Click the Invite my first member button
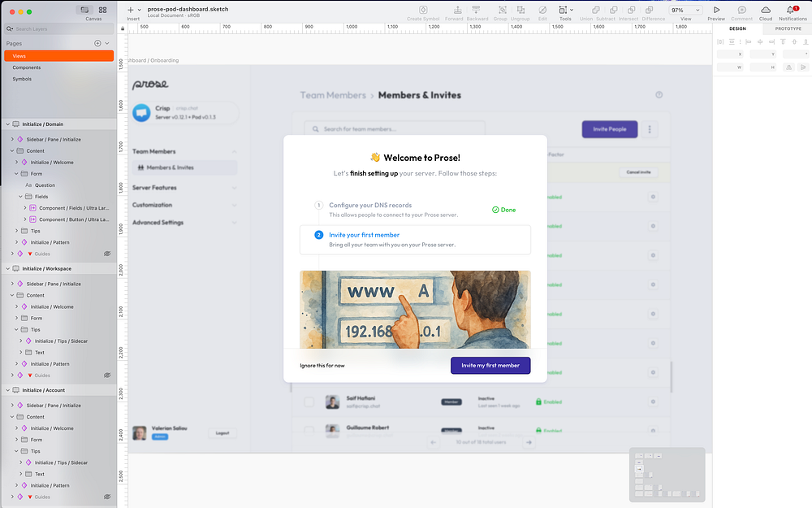 pyautogui.click(x=490, y=366)
